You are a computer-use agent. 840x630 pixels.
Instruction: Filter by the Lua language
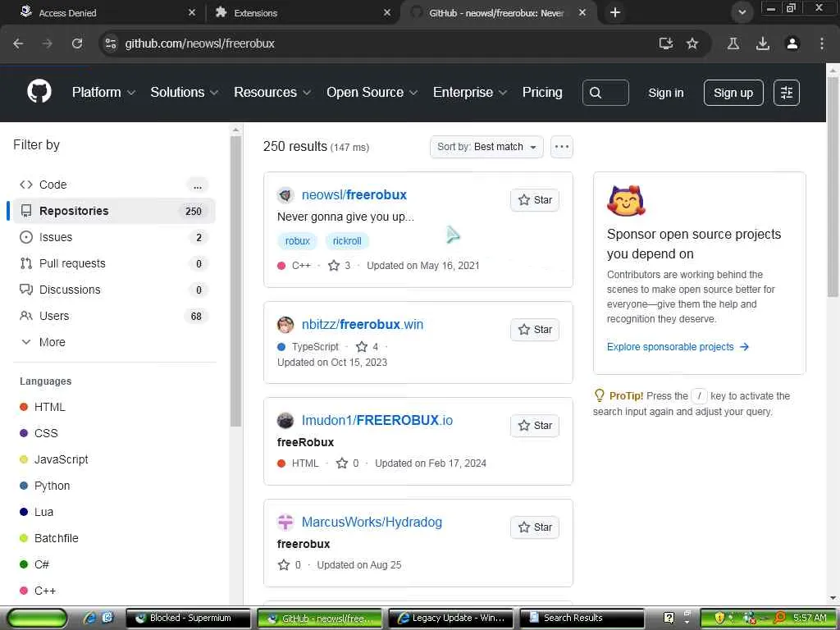(x=43, y=512)
